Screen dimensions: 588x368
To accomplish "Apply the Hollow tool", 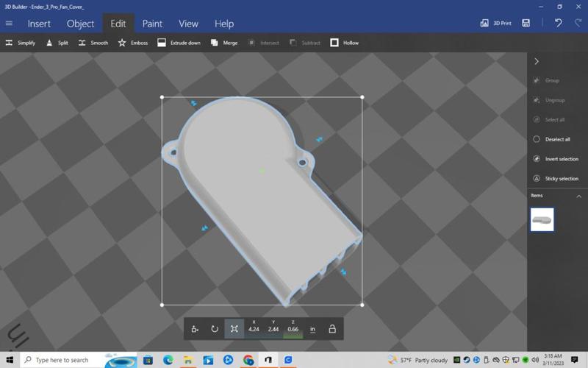I will pos(344,43).
